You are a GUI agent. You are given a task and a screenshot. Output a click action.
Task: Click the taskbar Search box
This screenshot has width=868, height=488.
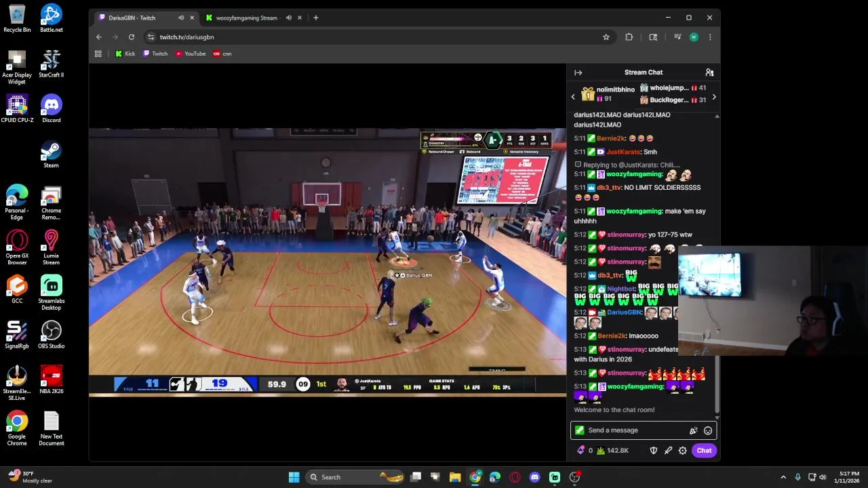click(355, 477)
